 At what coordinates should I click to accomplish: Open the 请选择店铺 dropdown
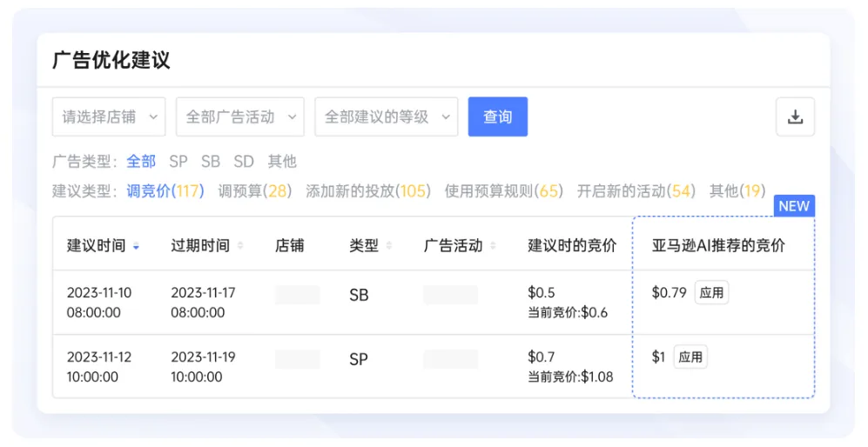coord(109,117)
